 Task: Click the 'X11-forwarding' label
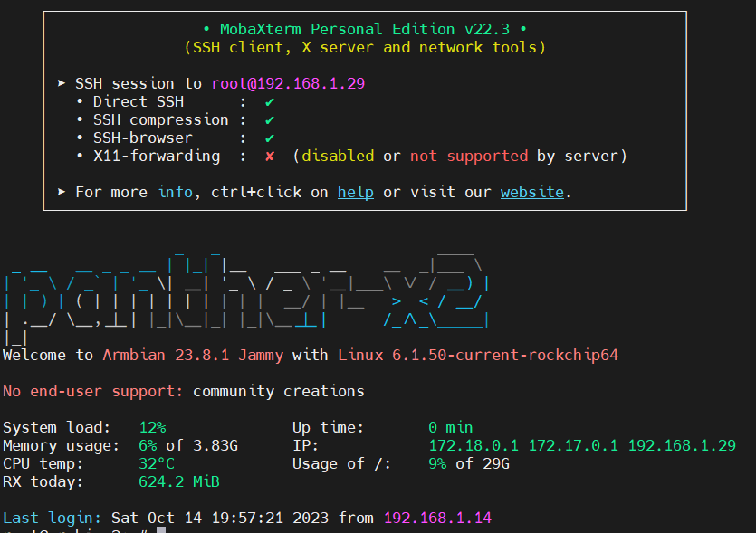(157, 157)
